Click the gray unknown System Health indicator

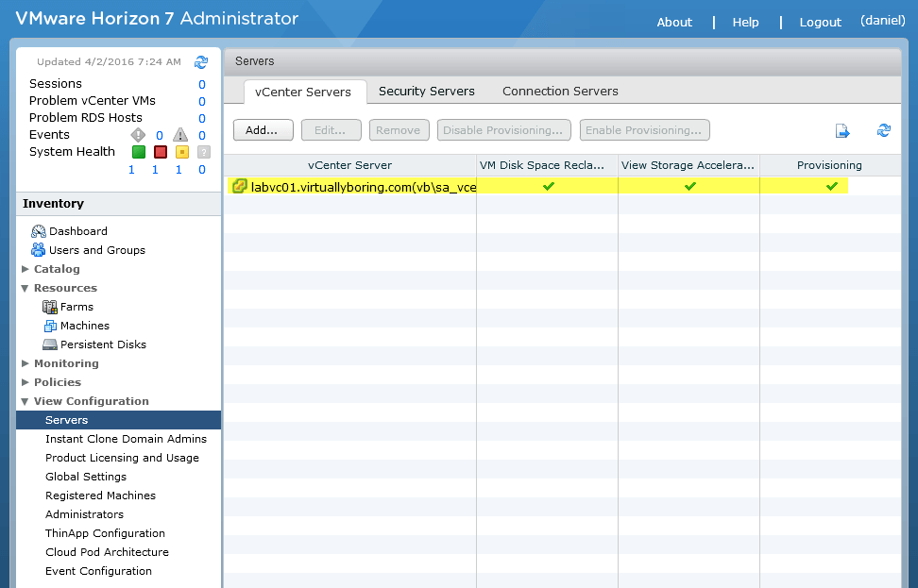[203, 152]
